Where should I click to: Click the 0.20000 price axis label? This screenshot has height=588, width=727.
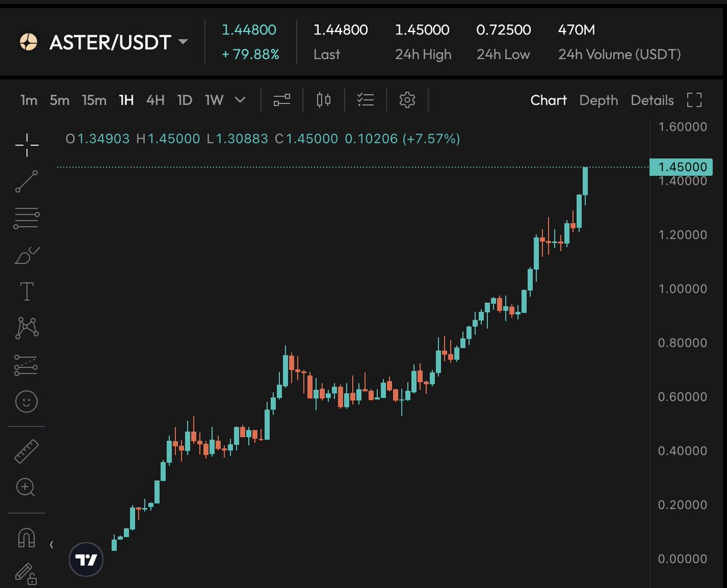click(682, 504)
